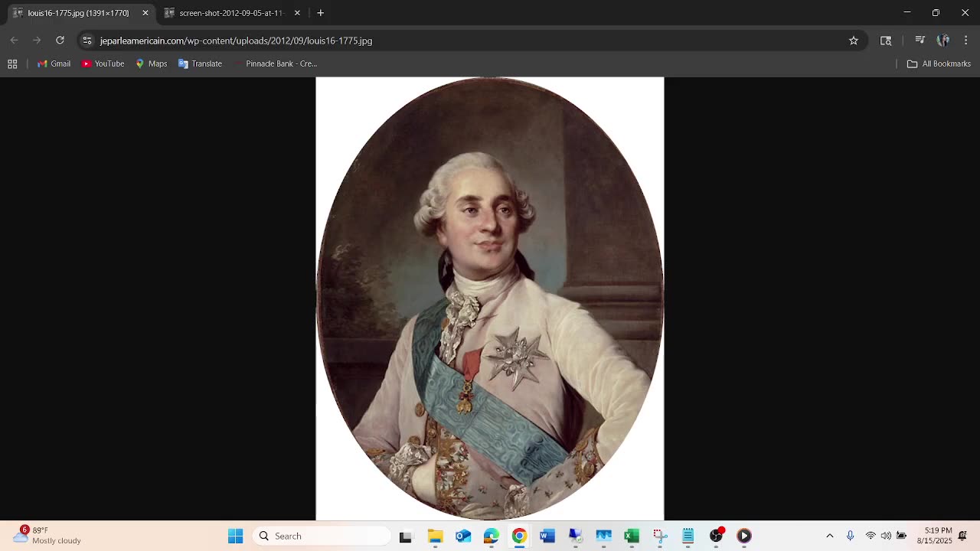Open the All Bookmarks folder
This screenshot has width=980, height=551.
pyautogui.click(x=939, y=64)
